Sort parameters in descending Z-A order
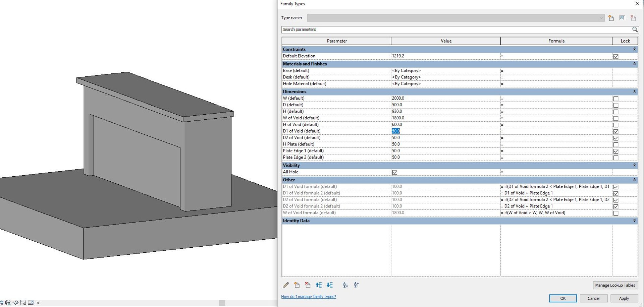 tap(357, 285)
